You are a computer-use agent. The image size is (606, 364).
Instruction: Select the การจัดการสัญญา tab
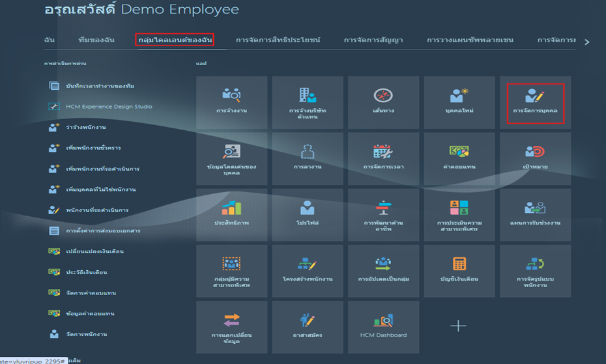click(373, 40)
